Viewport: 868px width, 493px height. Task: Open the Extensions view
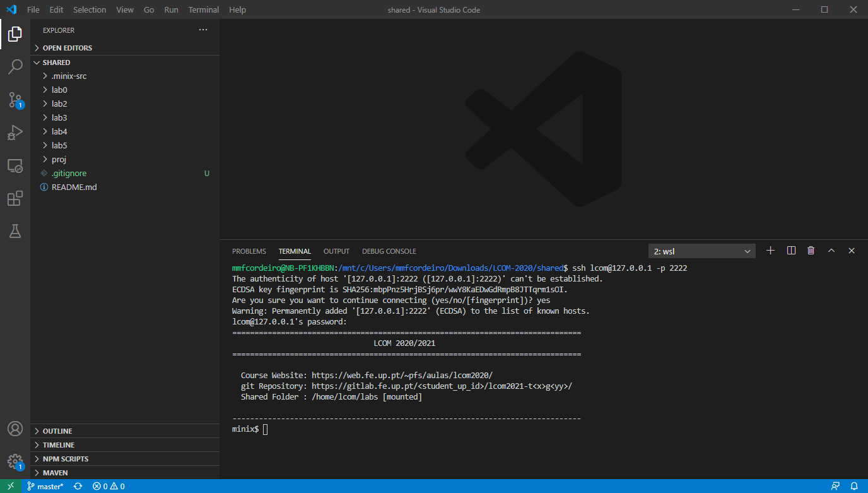15,198
